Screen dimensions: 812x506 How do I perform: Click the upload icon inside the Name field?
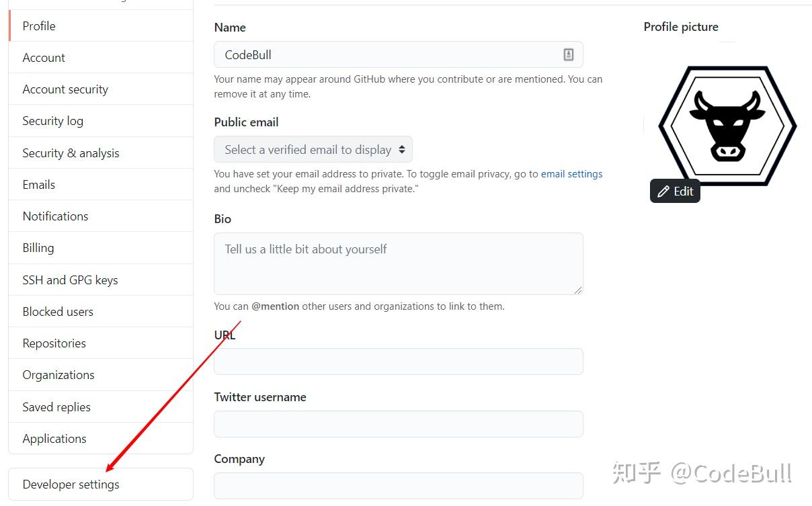pyautogui.click(x=568, y=54)
